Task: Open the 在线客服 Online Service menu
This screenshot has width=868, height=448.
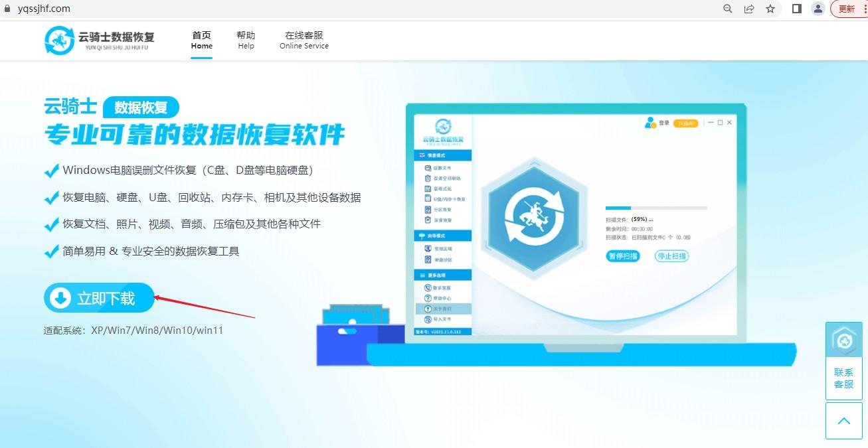Action: click(304, 40)
